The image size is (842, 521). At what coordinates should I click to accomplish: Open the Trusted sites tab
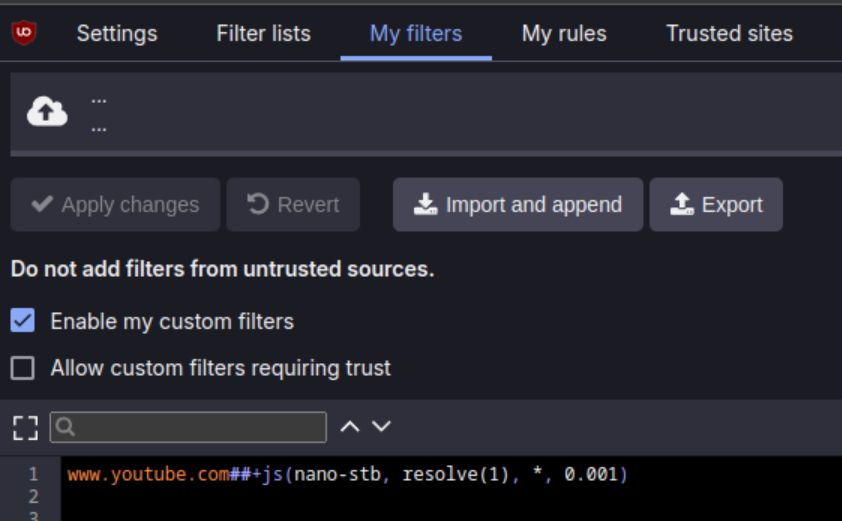pyautogui.click(x=729, y=34)
